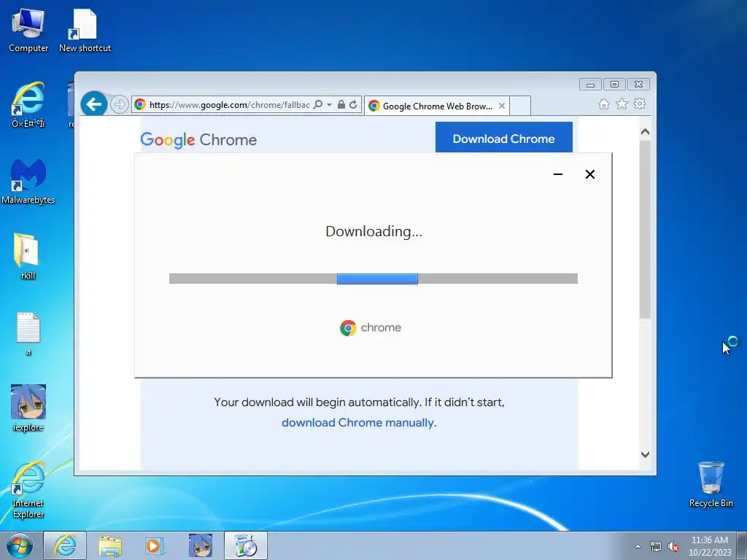Image resolution: width=747 pixels, height=560 pixels.
Task: Click the page scrollbar up arrow
Action: tap(645, 132)
